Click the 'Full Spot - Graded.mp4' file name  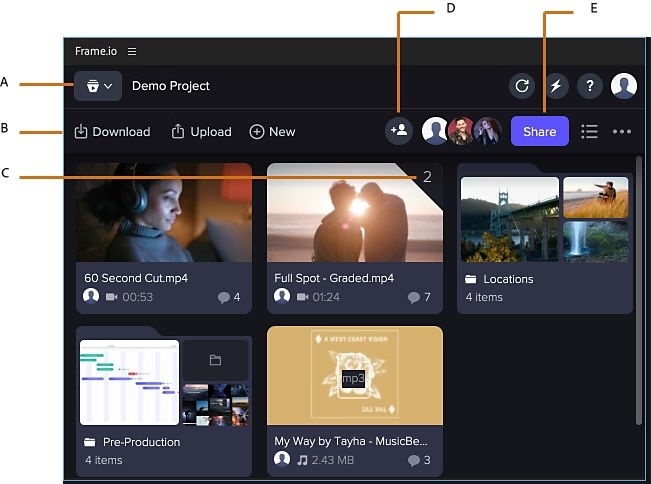(334, 278)
